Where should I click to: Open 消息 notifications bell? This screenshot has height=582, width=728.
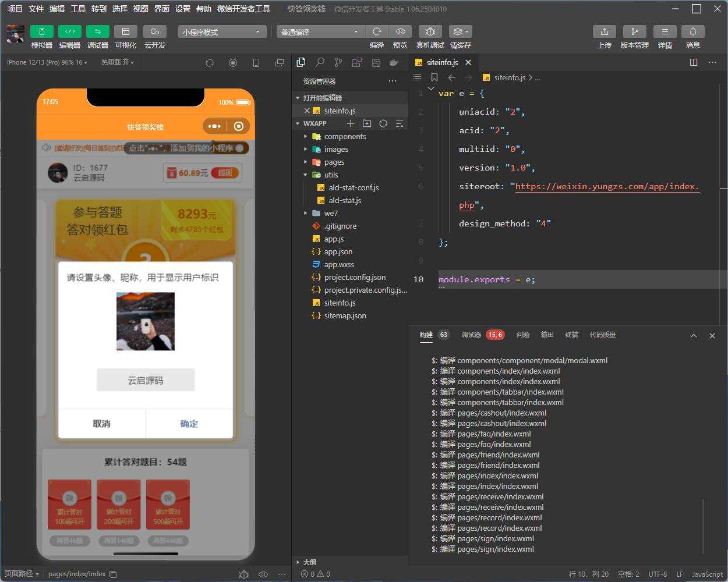(693, 31)
